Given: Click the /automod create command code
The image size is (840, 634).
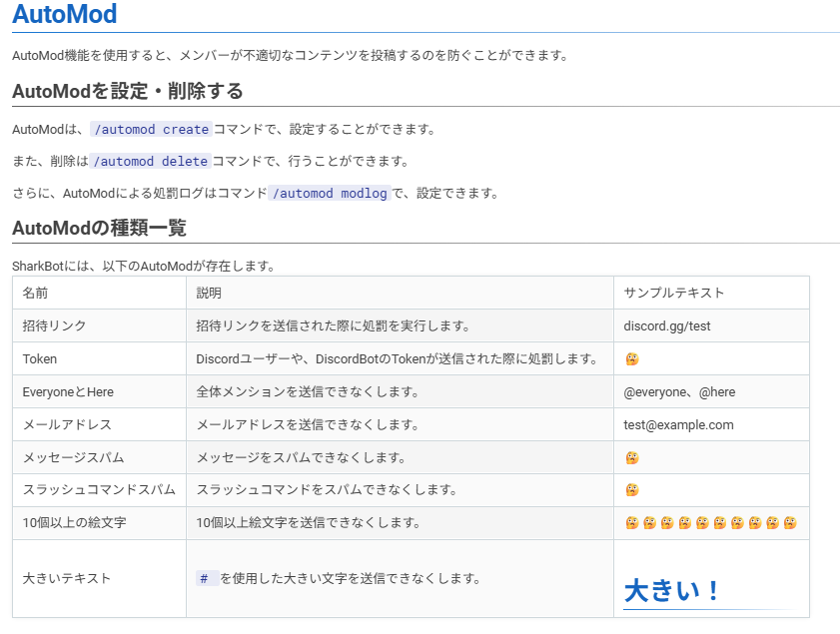Looking at the screenshot, I should coord(151,129).
